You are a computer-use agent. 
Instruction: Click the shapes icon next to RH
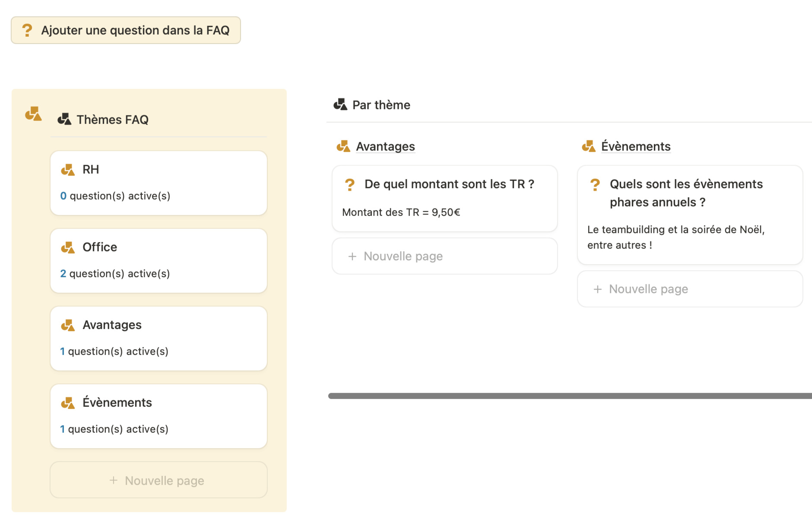tap(68, 170)
